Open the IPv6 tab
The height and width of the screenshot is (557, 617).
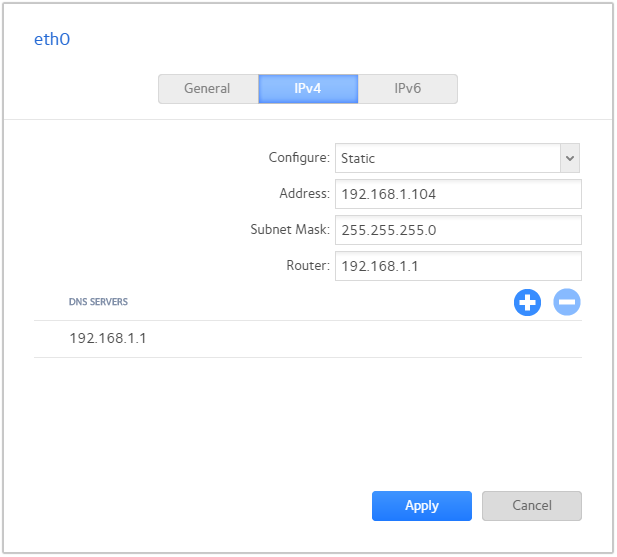pos(407,89)
